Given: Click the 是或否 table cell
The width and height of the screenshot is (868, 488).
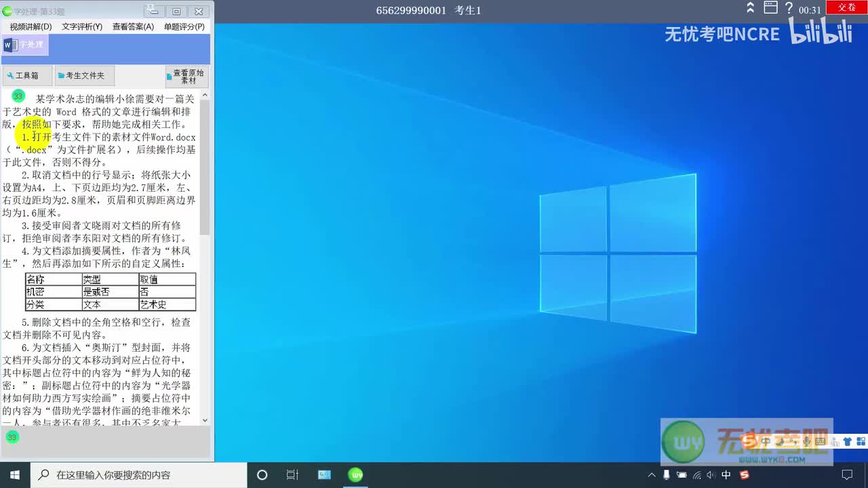Looking at the screenshot, I should (x=110, y=292).
